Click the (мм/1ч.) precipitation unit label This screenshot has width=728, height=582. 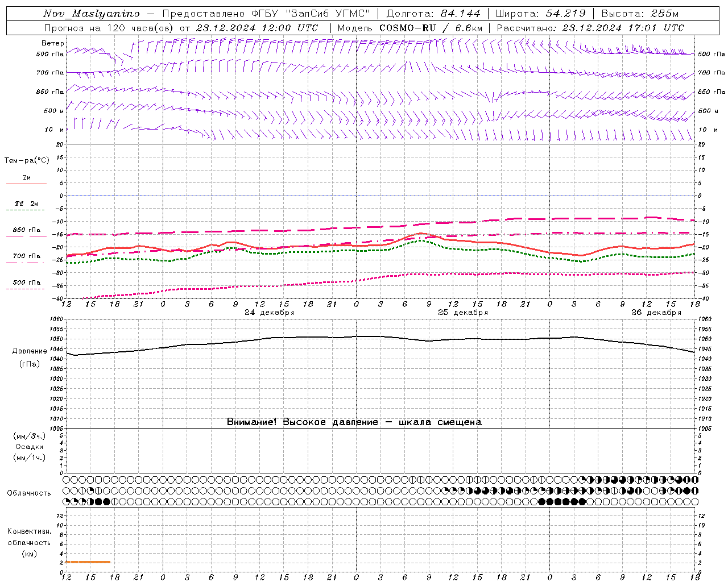[30, 458]
